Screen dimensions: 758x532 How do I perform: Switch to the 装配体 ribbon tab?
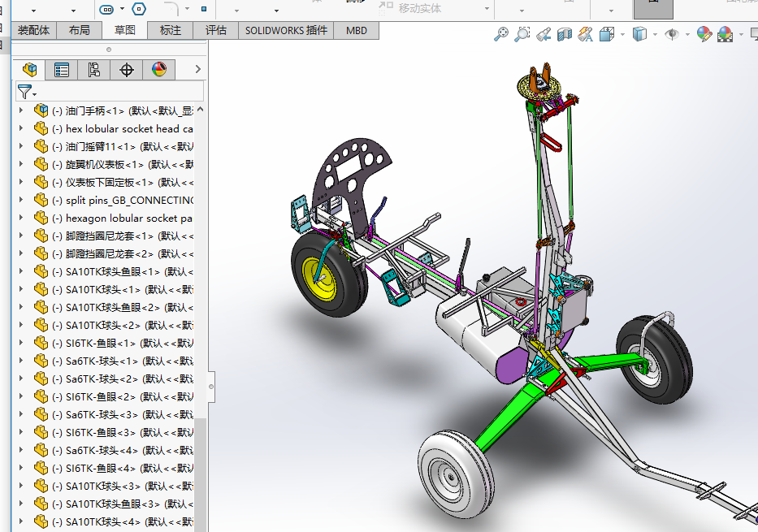point(33,31)
